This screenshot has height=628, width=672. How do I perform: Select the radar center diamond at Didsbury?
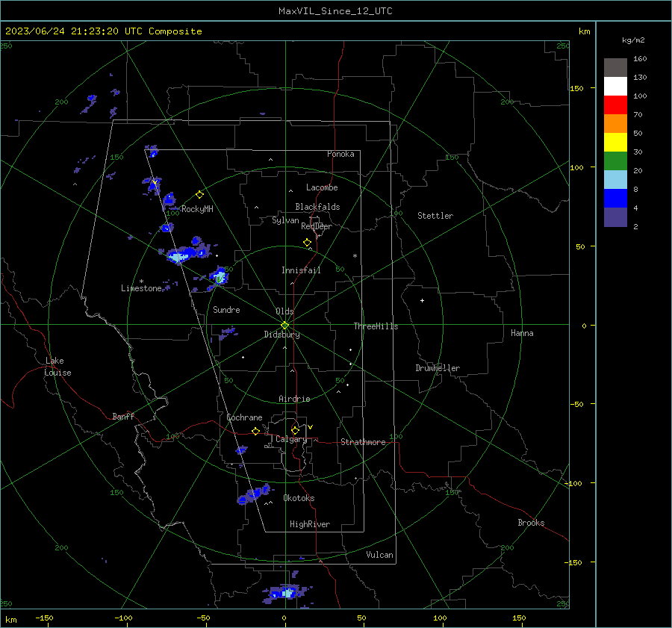pos(284,326)
